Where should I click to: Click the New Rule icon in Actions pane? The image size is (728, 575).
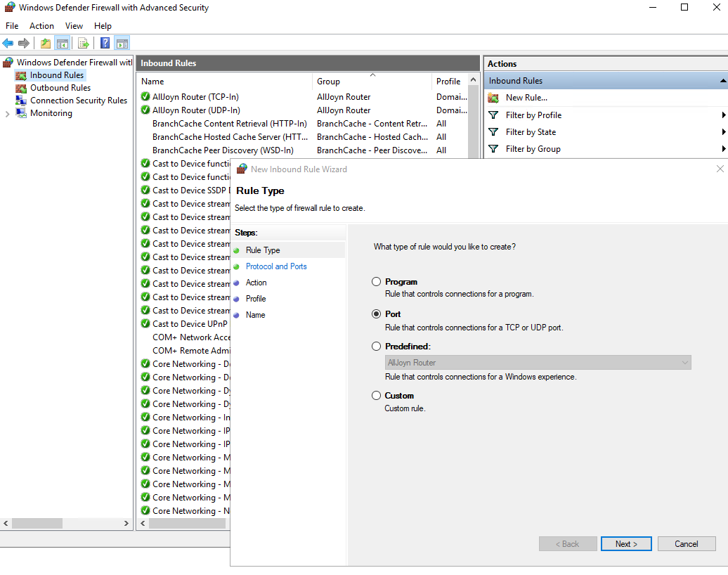point(493,98)
